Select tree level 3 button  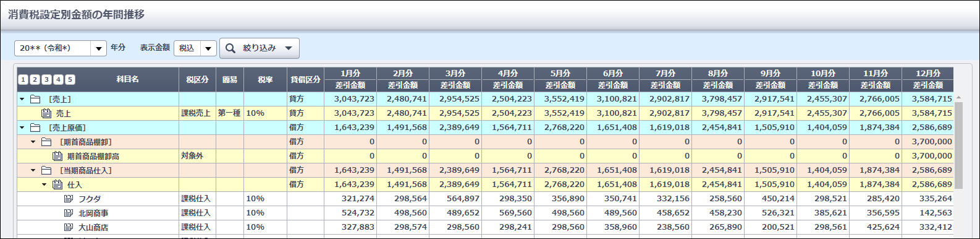coord(46,79)
